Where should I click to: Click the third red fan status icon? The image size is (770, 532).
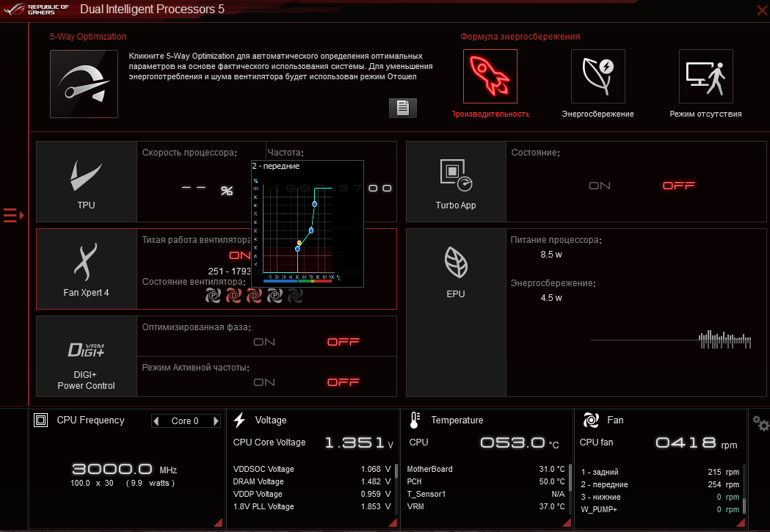tap(255, 295)
